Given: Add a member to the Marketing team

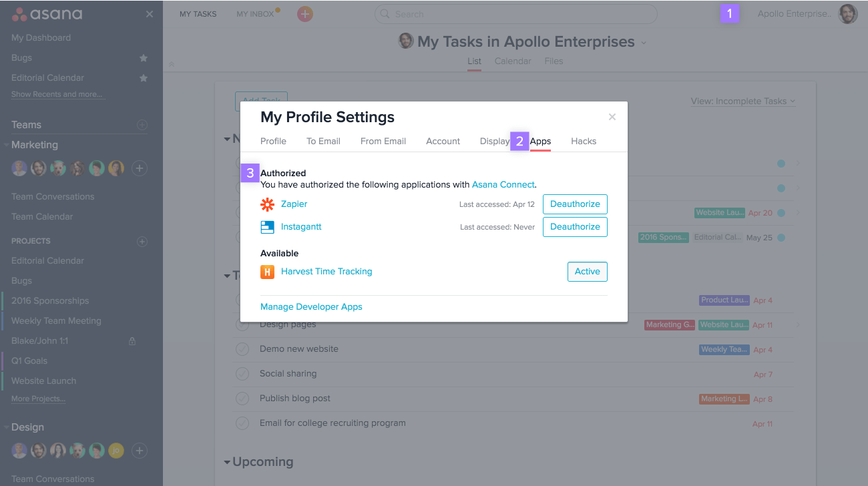Looking at the screenshot, I should click(139, 168).
